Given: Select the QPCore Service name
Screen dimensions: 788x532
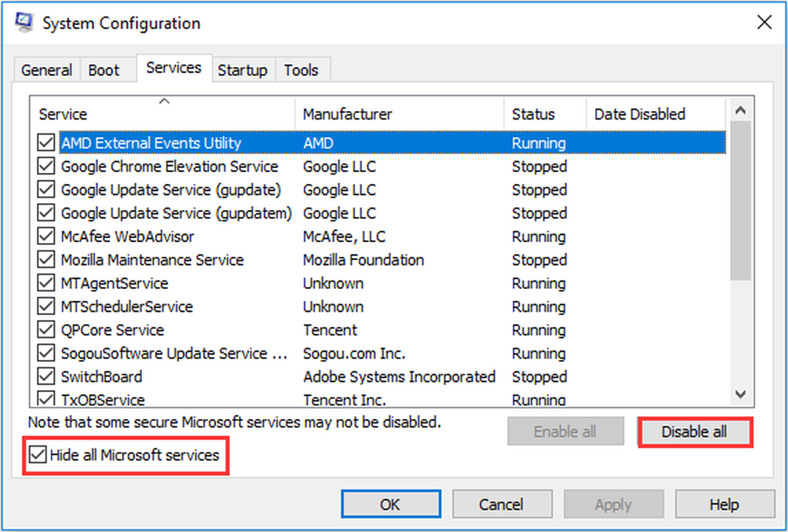Looking at the screenshot, I should [112, 330].
